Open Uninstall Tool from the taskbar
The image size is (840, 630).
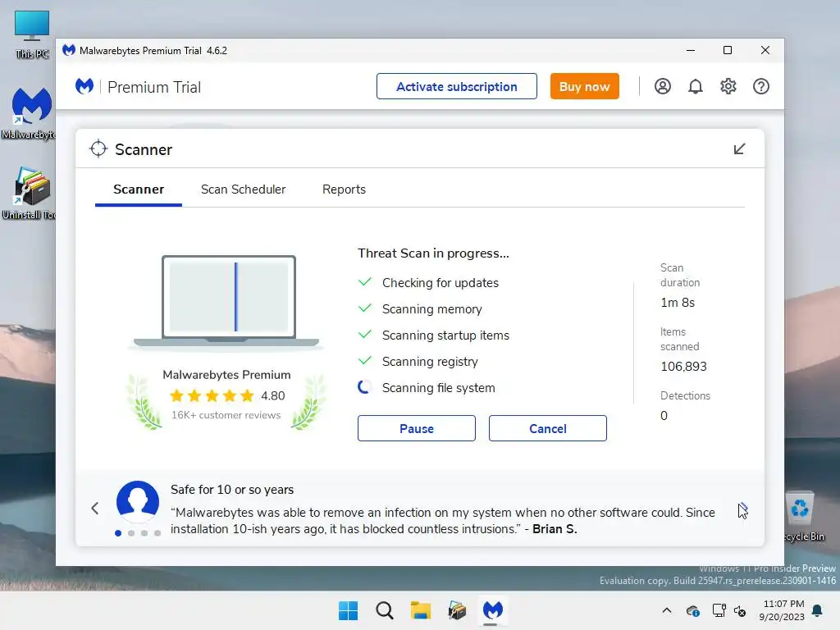(x=457, y=610)
